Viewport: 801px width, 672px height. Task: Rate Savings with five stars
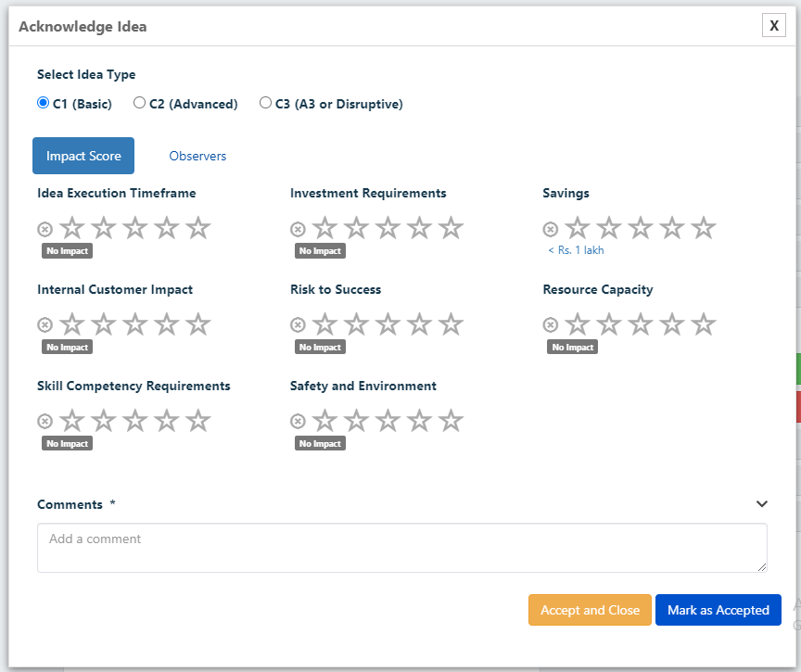coord(704,228)
